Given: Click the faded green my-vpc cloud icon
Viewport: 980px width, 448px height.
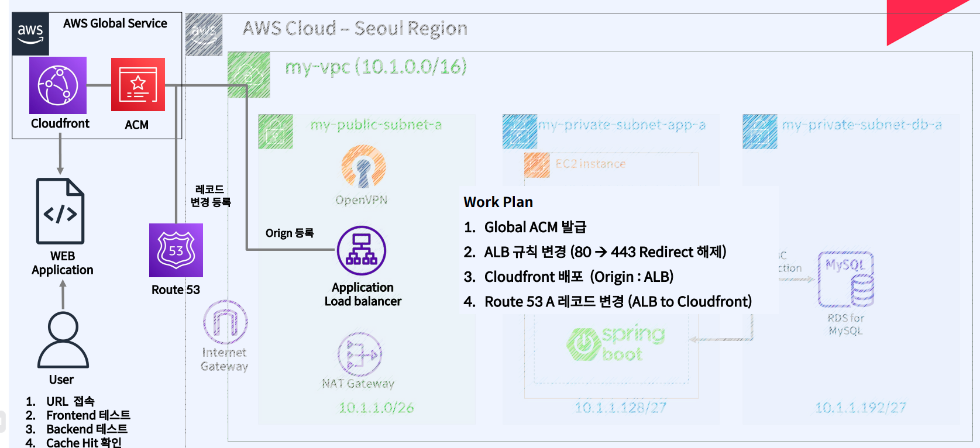Looking at the screenshot, I should tap(249, 74).
